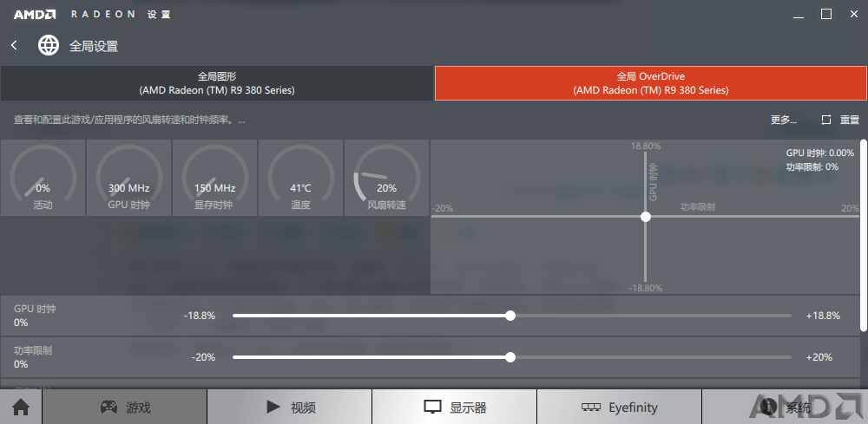Open the 游戏 bottom tab
Screen dimensions: 868x424
[124, 408]
